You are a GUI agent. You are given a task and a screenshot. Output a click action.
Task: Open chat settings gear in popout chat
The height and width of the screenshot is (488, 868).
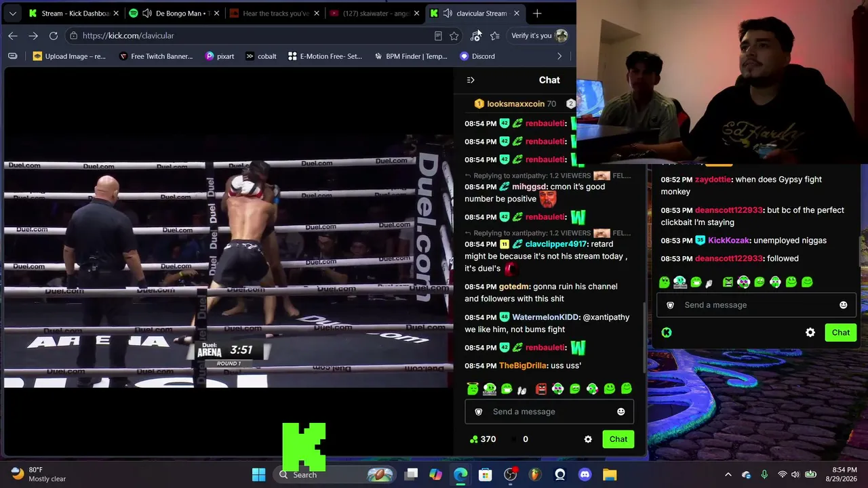[810, 333]
